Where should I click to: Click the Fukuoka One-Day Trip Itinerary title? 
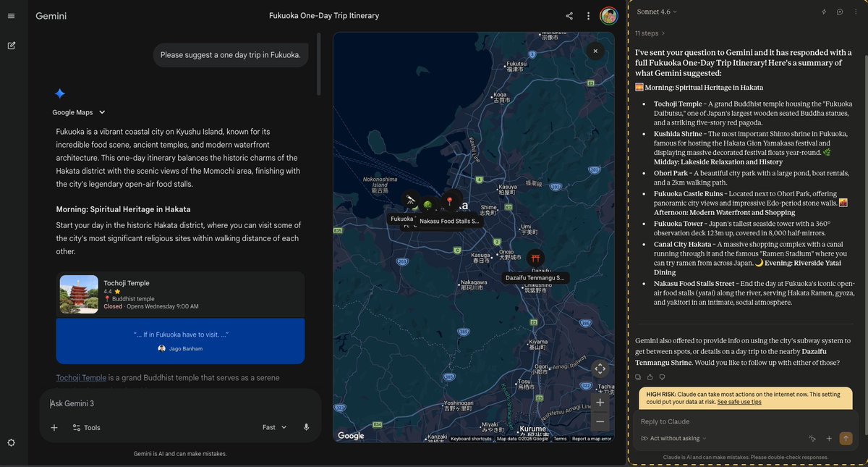coord(324,16)
